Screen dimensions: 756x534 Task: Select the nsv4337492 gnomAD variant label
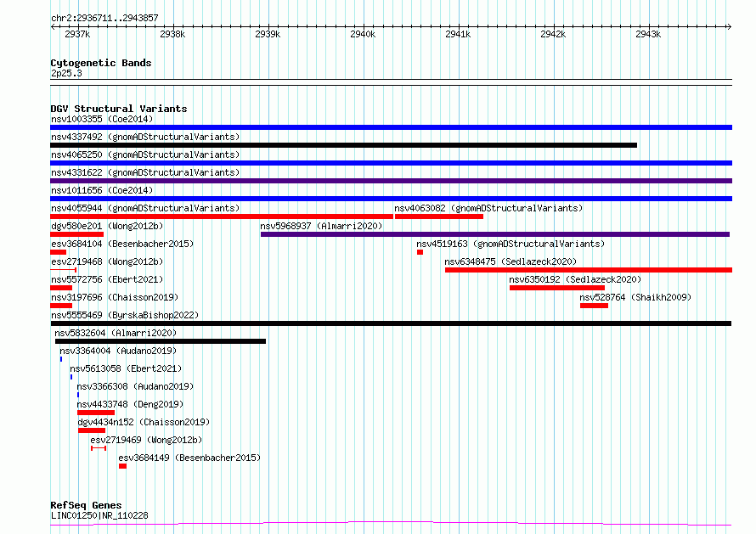[145, 137]
